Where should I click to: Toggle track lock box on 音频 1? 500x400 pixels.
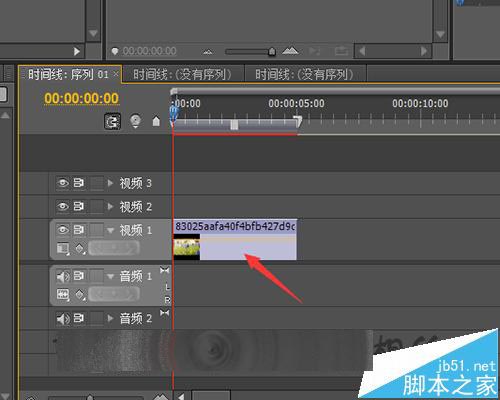(97, 276)
